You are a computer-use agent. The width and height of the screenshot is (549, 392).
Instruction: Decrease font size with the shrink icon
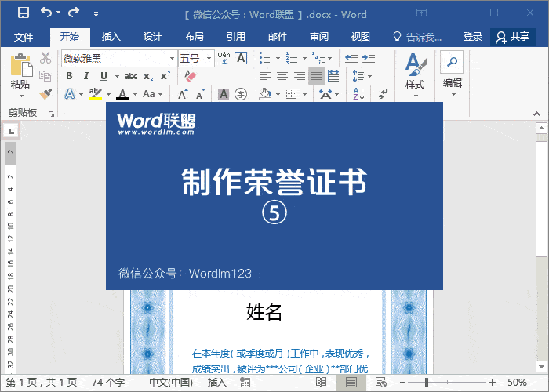click(200, 94)
